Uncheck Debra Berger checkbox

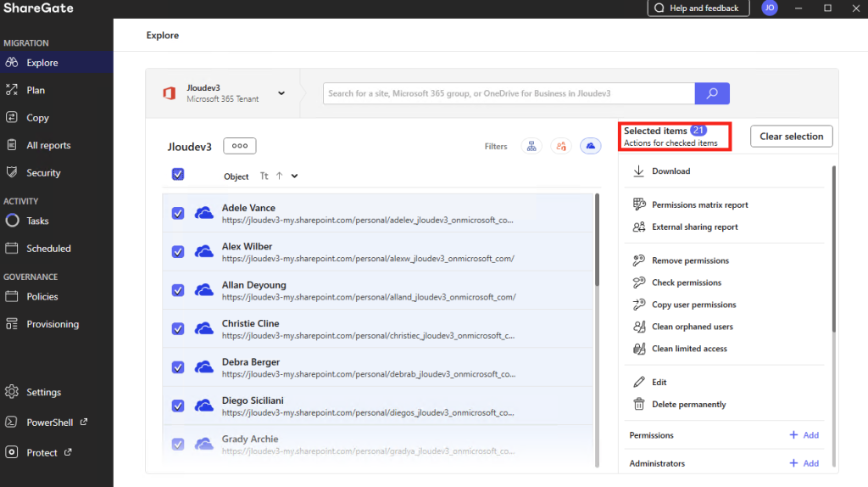[x=178, y=367]
